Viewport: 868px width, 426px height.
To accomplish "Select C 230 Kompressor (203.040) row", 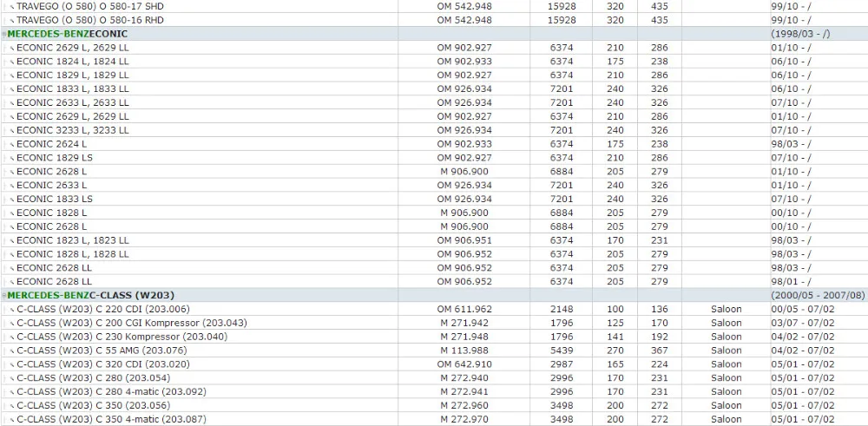I will 434,337.
